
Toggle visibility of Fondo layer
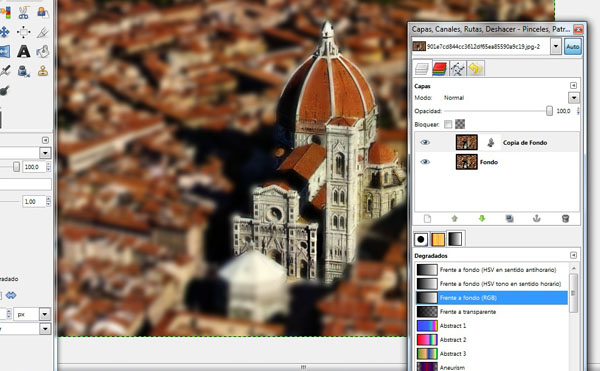click(425, 162)
